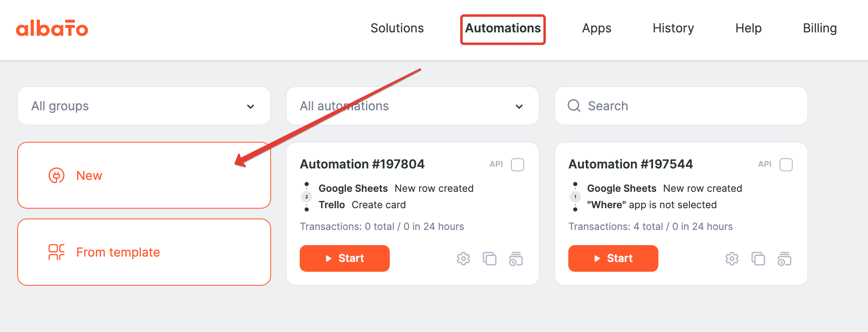This screenshot has width=868, height=332.
Task: Start Automation #197544
Action: (613, 258)
